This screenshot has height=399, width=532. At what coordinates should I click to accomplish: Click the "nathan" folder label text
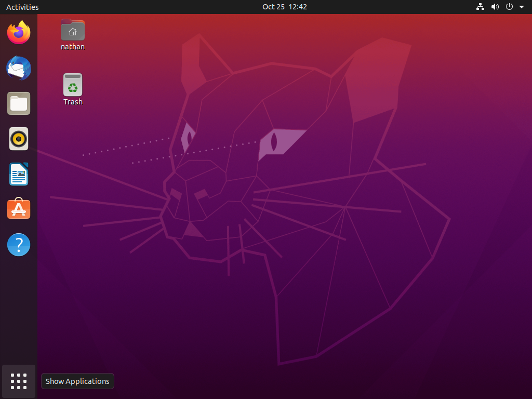coord(73,47)
